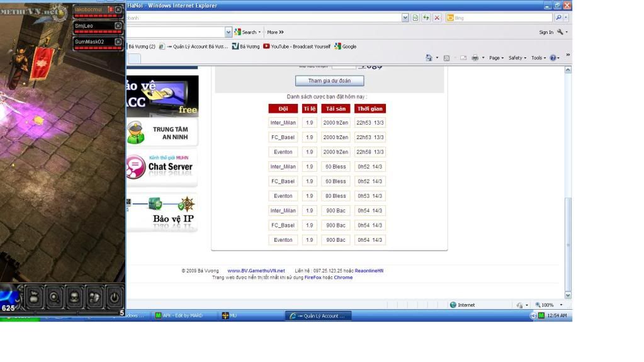Open the wrench settings icon on toolbar
The height and width of the screenshot is (362, 644).
pos(560,32)
